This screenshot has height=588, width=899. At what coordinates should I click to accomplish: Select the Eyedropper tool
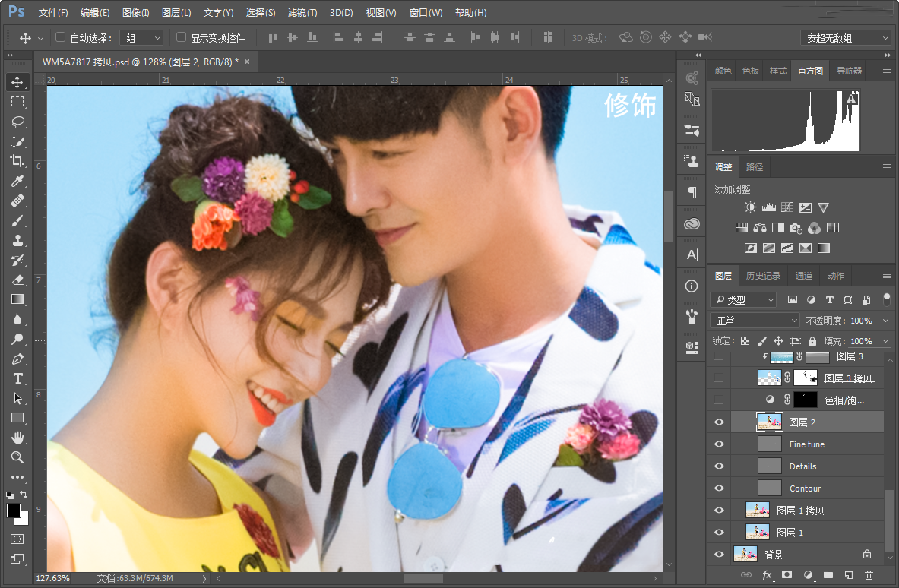click(17, 181)
